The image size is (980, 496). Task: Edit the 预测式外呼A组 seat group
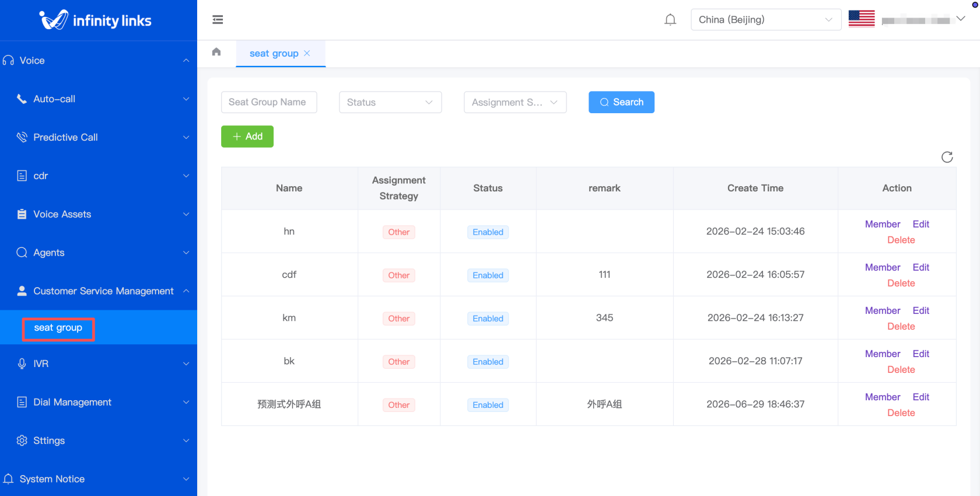click(x=921, y=397)
